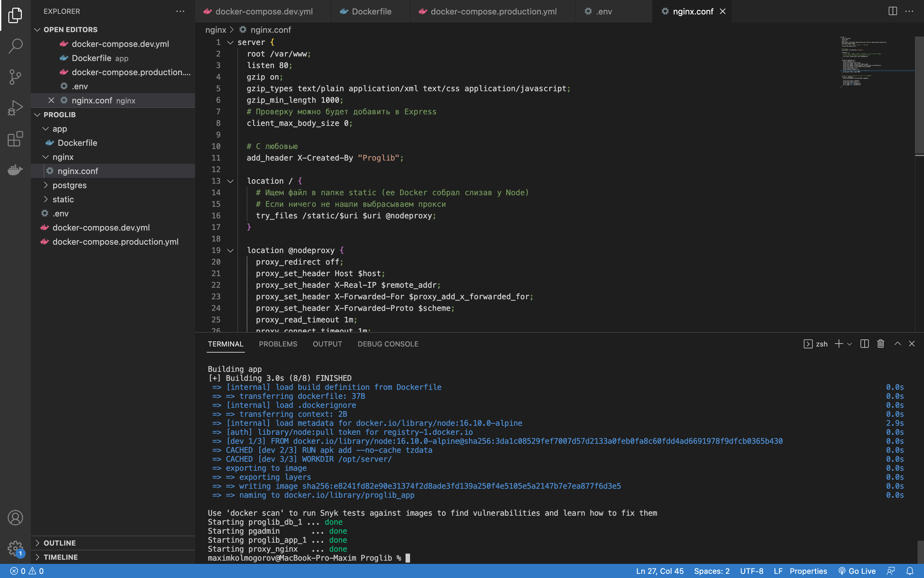The width and height of the screenshot is (924, 578).
Task: Open the Run and Debug view
Action: point(15,108)
